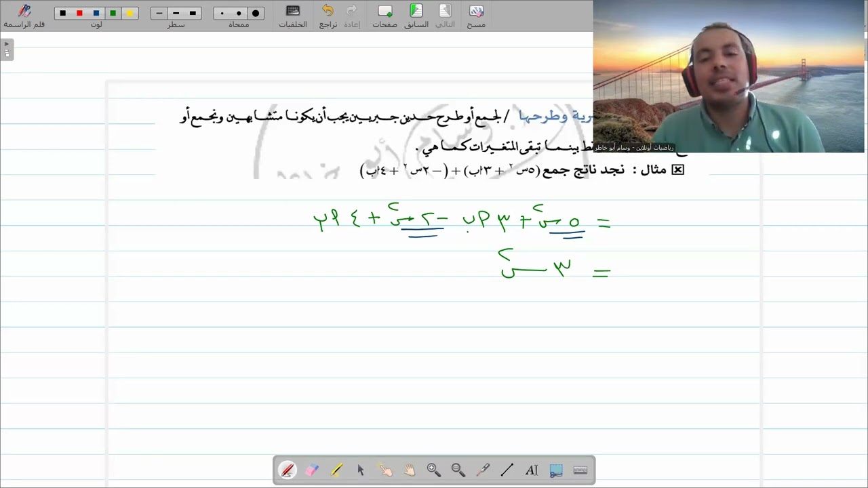Select the laser pointer tool
Image resolution: width=868 pixels, height=488 pixels.
tap(483, 470)
